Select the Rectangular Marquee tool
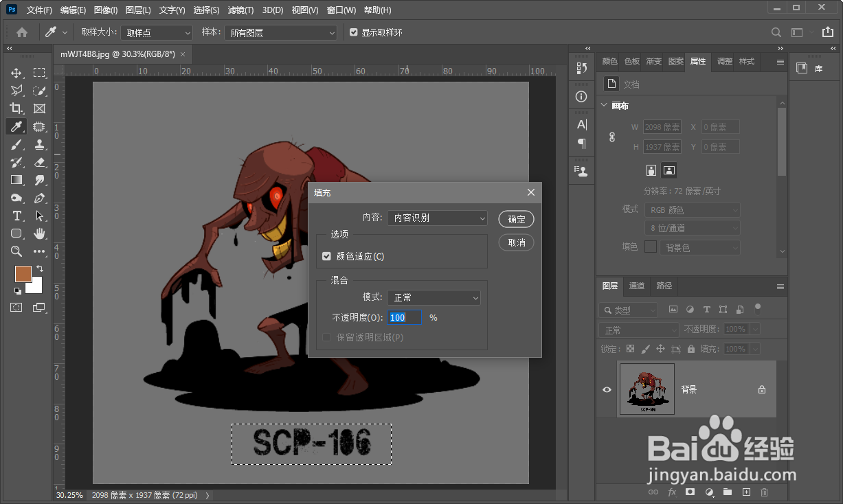This screenshot has width=843, height=504. 40,73
